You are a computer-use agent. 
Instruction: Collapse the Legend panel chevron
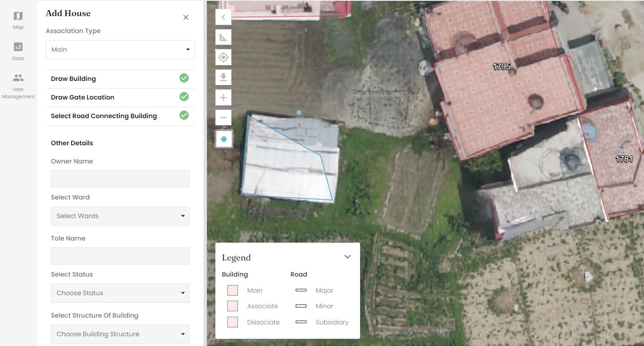click(347, 257)
